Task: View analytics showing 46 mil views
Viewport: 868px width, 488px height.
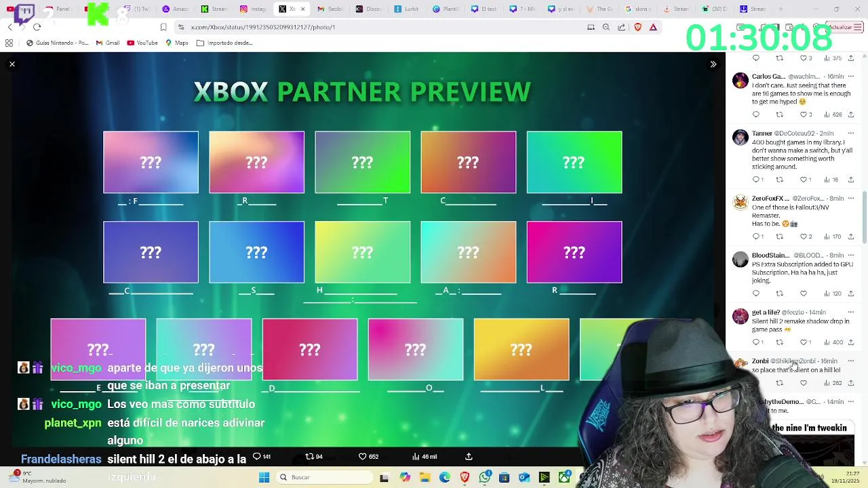Action: click(x=425, y=457)
